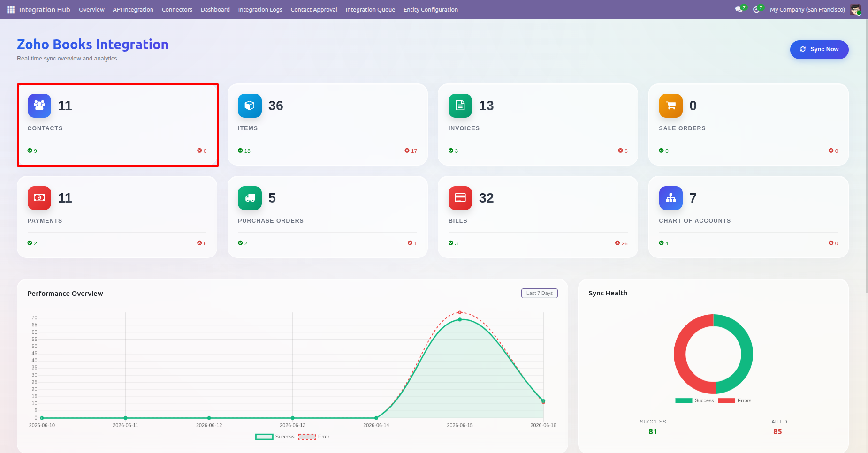Toggle Success series in performance chart legend
The height and width of the screenshot is (453, 868).
(x=275, y=437)
